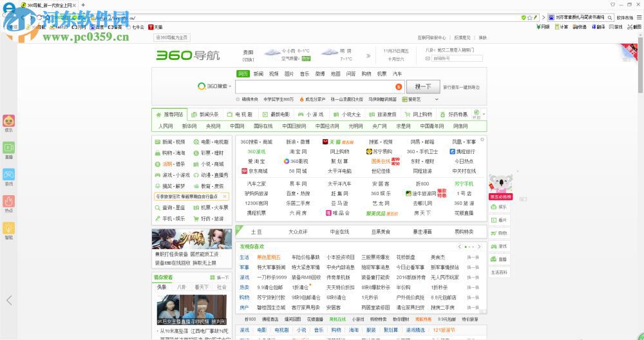Open the 翻译 translation tool
The image size is (644, 340).
pos(598,27)
